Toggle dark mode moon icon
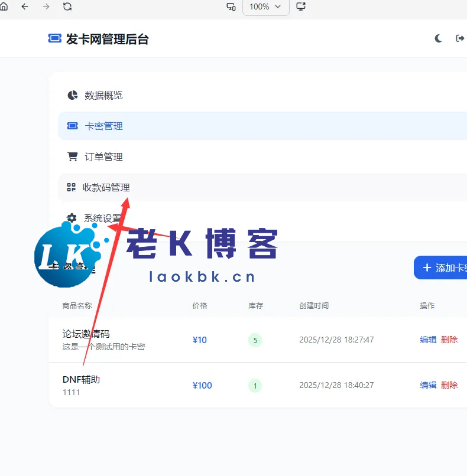Screen dimensions: 467x476 click(x=439, y=38)
